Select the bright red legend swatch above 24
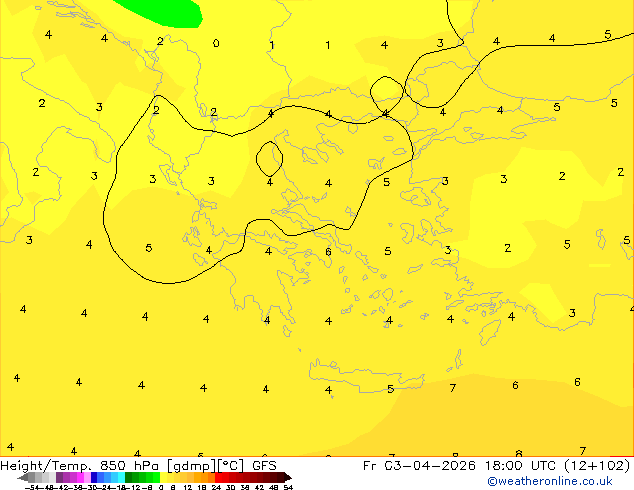 tap(219, 477)
